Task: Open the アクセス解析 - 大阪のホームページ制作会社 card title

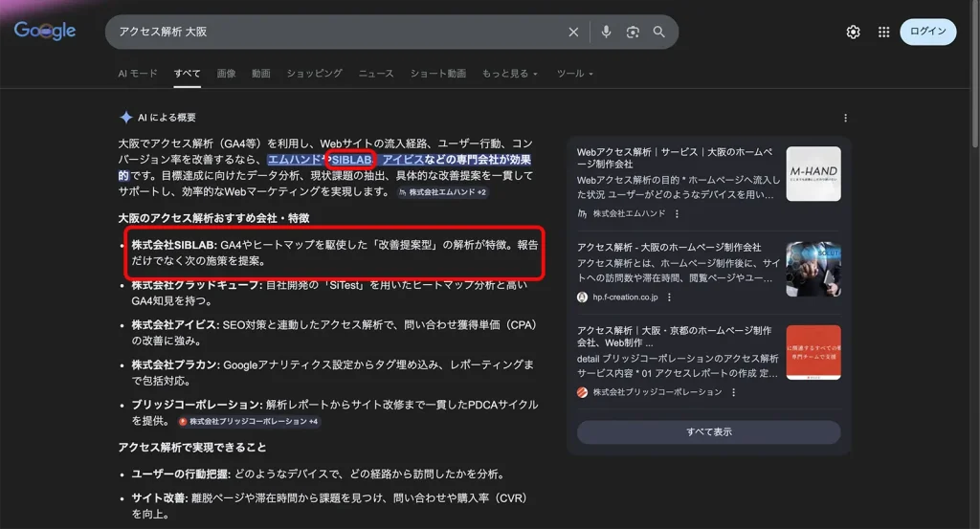Action: point(669,248)
